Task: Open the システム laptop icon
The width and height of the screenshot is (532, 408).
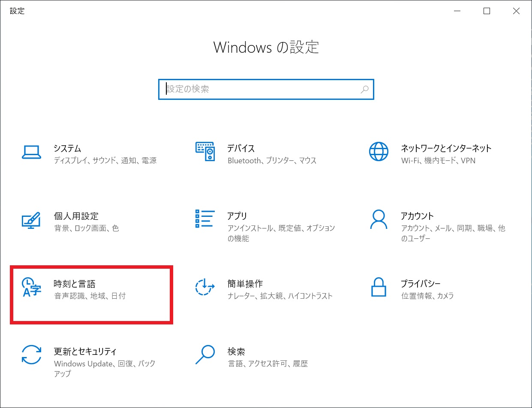Action: pyautogui.click(x=31, y=151)
